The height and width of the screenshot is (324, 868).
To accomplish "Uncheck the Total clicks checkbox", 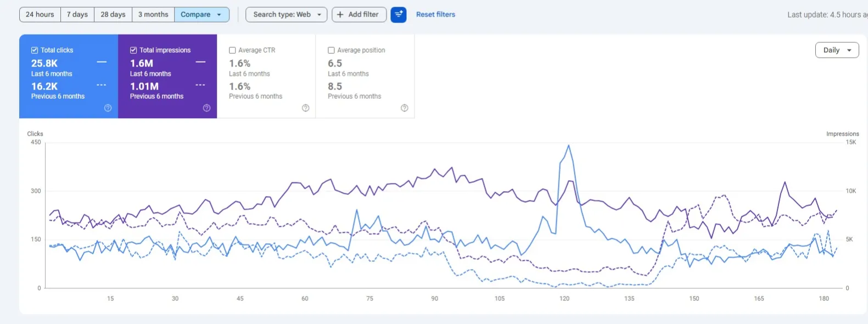I will tap(35, 50).
